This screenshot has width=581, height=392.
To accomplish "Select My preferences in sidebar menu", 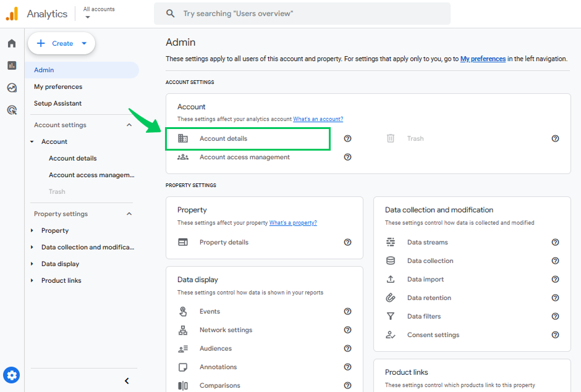I will (58, 86).
